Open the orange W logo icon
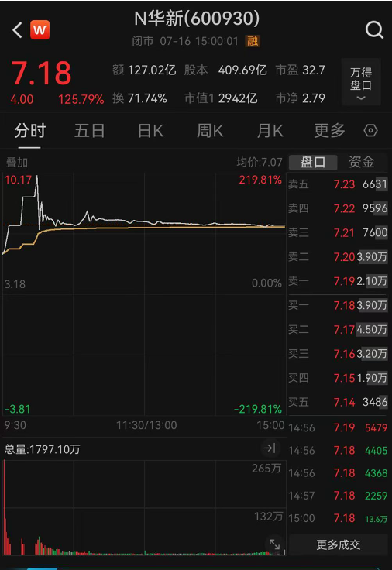The width and height of the screenshot is (392, 570). click(40, 29)
